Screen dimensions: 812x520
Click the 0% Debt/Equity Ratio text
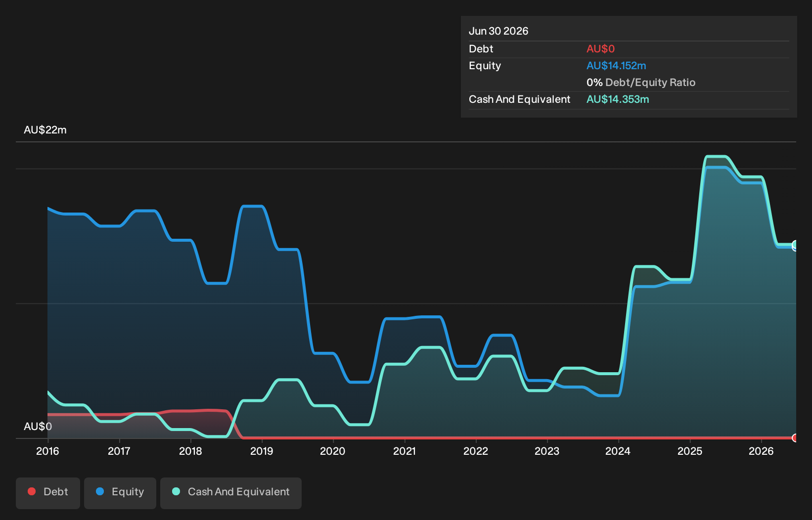click(x=641, y=83)
